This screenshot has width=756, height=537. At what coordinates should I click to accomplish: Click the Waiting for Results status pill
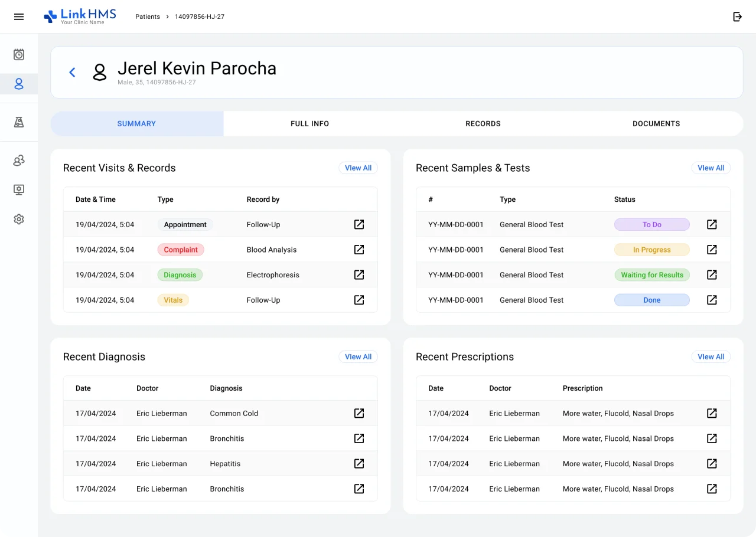click(x=652, y=274)
